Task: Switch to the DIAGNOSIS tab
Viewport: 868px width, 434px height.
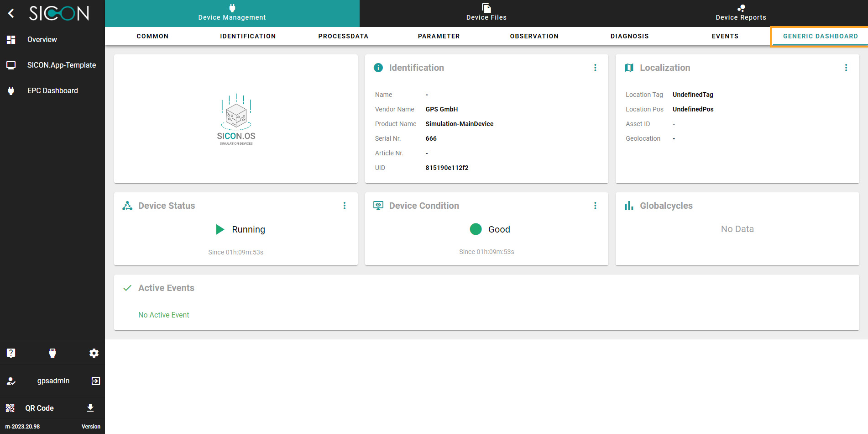Action: click(630, 36)
